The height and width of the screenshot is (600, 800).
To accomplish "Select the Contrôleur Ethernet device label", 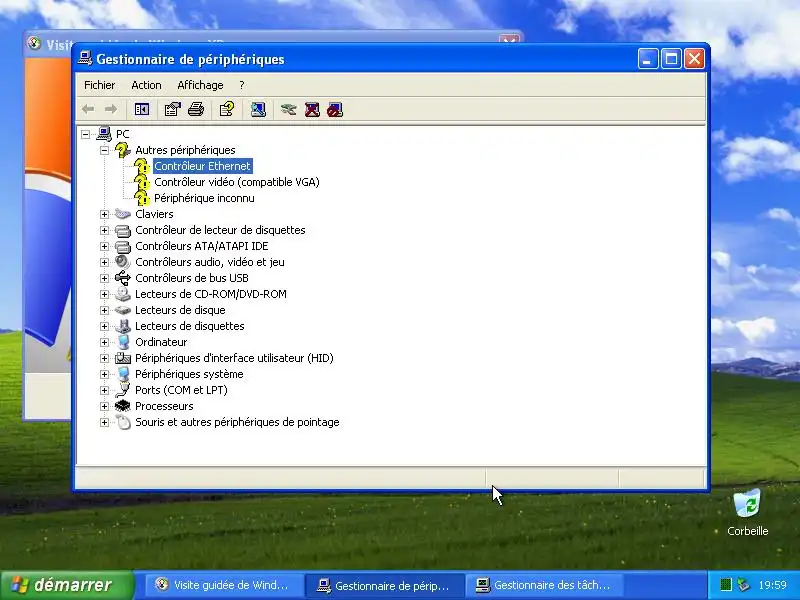I will point(203,166).
